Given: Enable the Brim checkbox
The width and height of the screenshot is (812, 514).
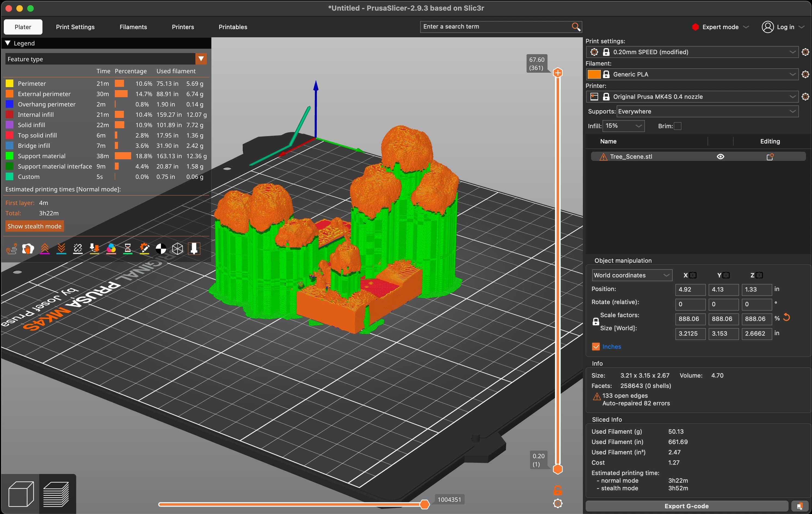Looking at the screenshot, I should click(x=678, y=126).
